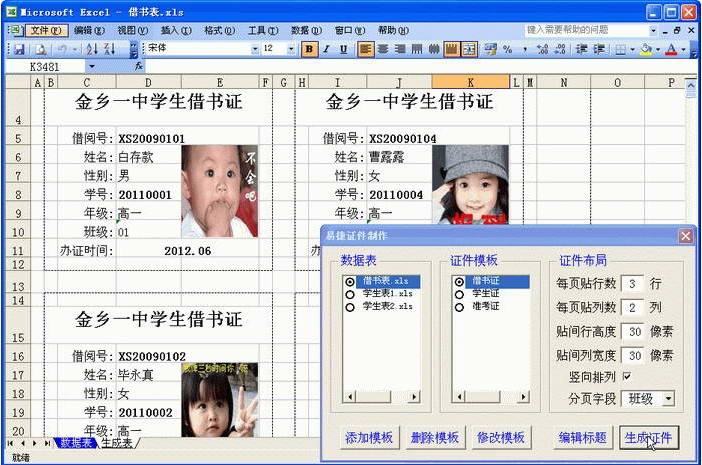702x465 pixels.
Task: Jump to first sheet tab arrow
Action: 11,443
